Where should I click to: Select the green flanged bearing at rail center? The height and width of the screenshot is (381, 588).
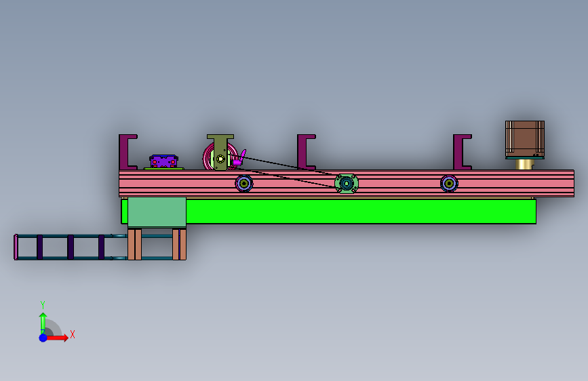click(347, 184)
